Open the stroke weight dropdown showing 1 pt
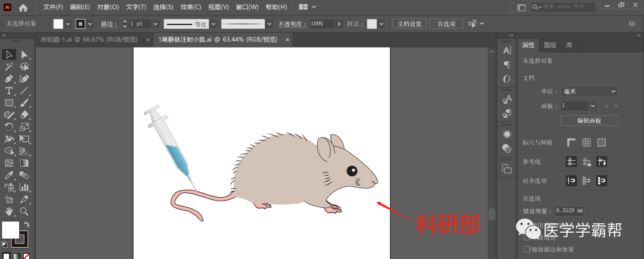 [x=156, y=24]
